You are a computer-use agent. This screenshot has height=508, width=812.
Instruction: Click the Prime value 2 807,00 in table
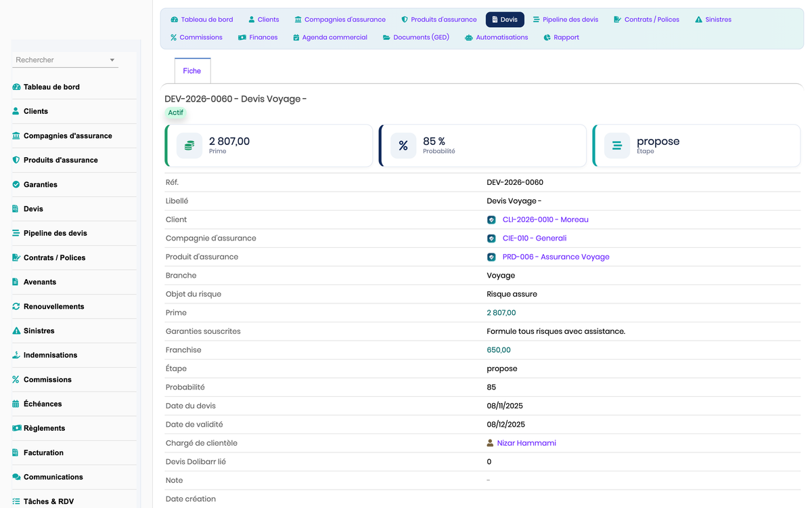[501, 313]
